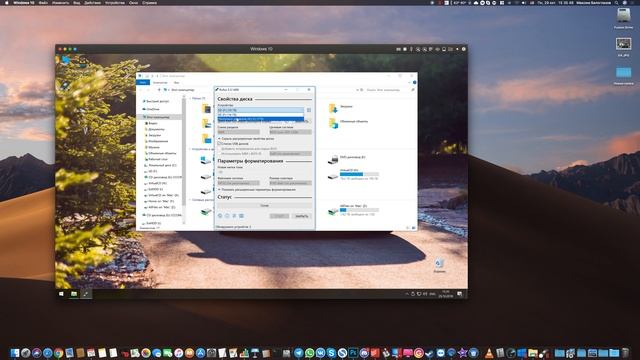Toggle the old BIOS fixes checkbox in Rufus
Screen dimensions: 640x360
pyautogui.click(x=219, y=149)
